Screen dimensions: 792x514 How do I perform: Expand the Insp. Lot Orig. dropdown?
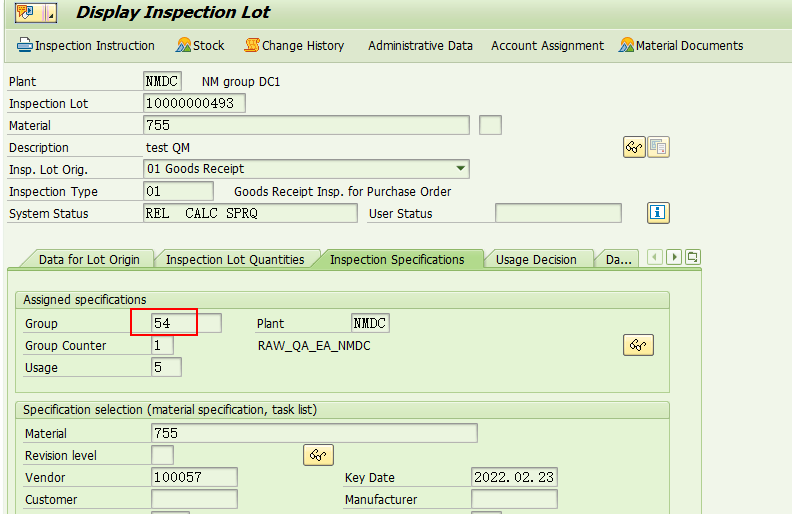(x=461, y=169)
